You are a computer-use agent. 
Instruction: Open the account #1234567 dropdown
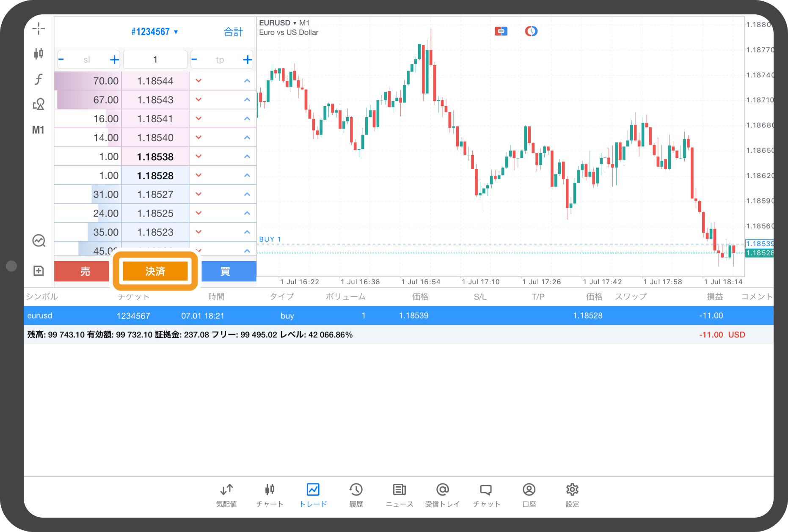154,32
